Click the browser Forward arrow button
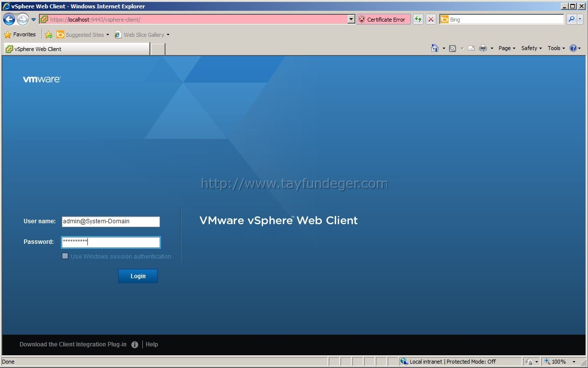 (23, 19)
